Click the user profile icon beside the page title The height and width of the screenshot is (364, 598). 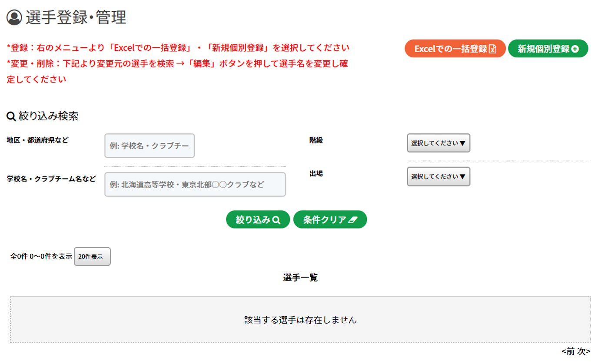(x=14, y=17)
